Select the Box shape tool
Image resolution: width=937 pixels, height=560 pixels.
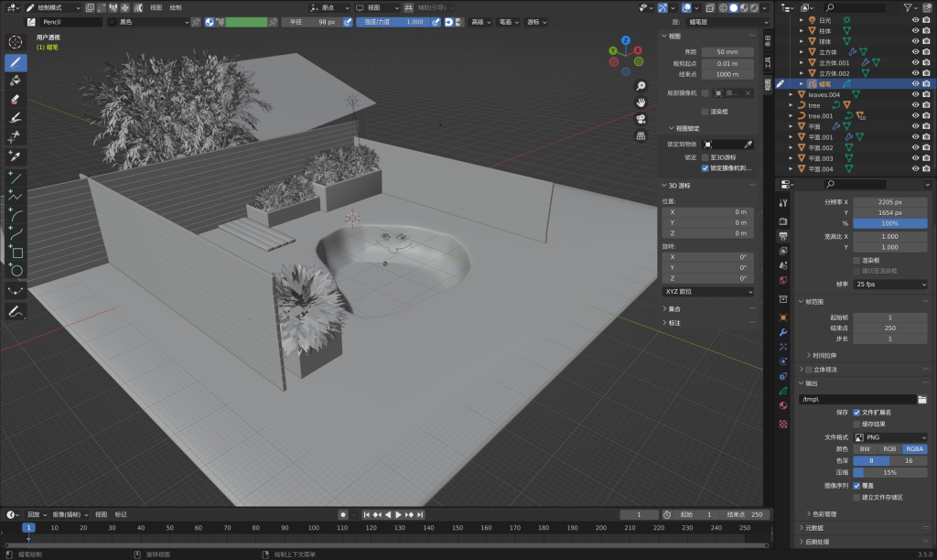[16, 253]
